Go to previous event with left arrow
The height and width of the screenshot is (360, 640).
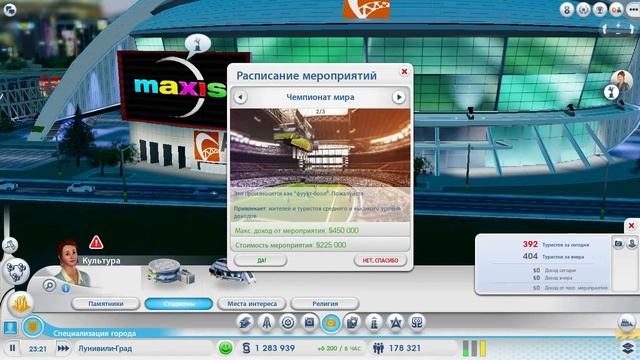click(x=240, y=97)
